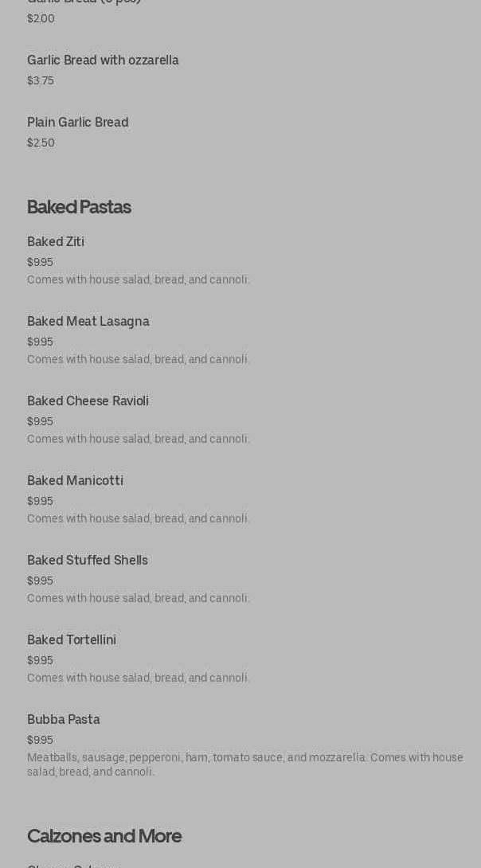Click the description text under Baked Ziti
The height and width of the screenshot is (868, 481).
click(x=139, y=280)
